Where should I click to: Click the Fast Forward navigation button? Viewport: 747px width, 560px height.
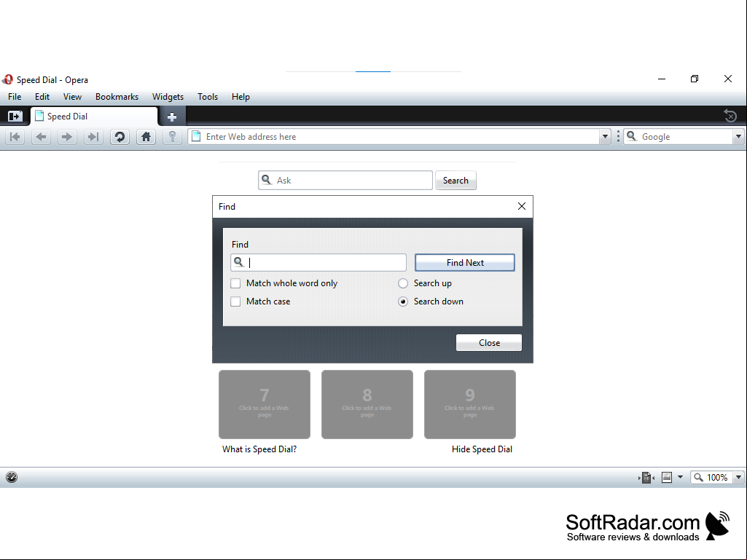click(x=93, y=137)
